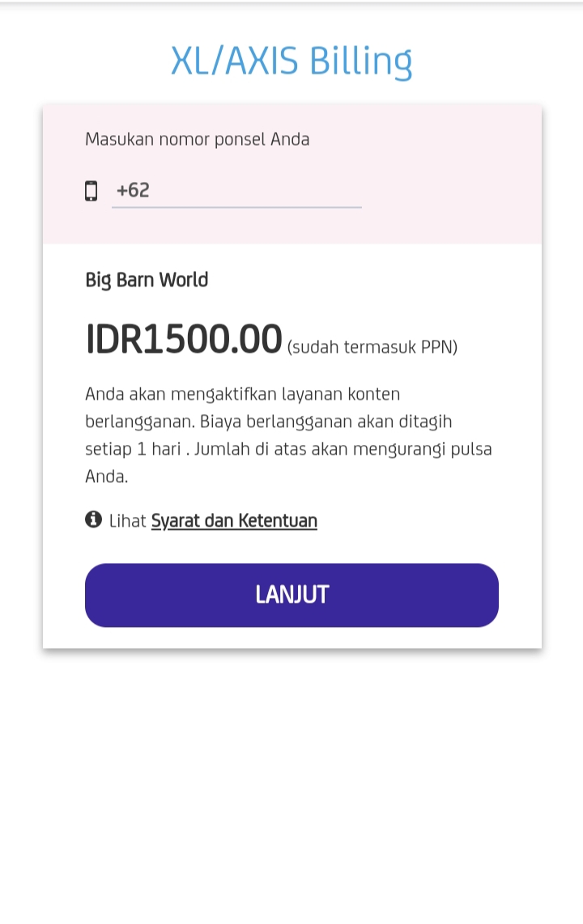583x924 pixels.
Task: Click the word Lihat before the link
Action: (x=127, y=520)
